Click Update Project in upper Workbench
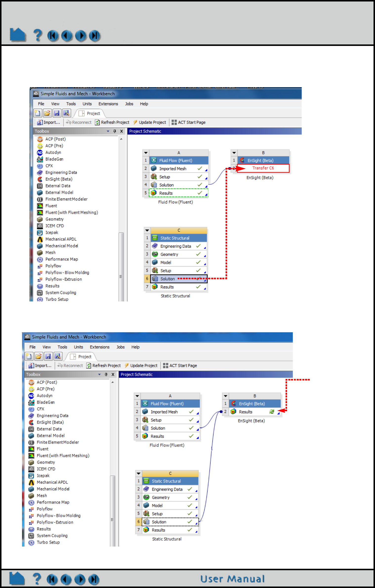This screenshot has height=588, width=375. [150, 122]
